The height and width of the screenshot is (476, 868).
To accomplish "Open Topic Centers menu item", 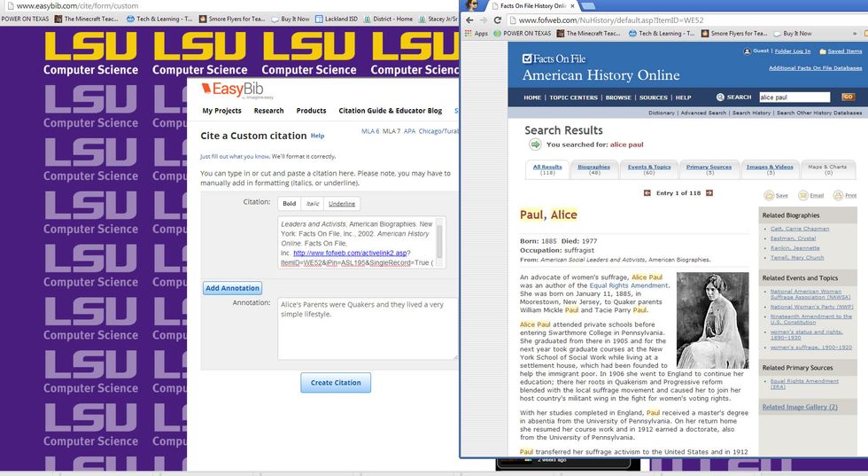I will pyautogui.click(x=573, y=98).
